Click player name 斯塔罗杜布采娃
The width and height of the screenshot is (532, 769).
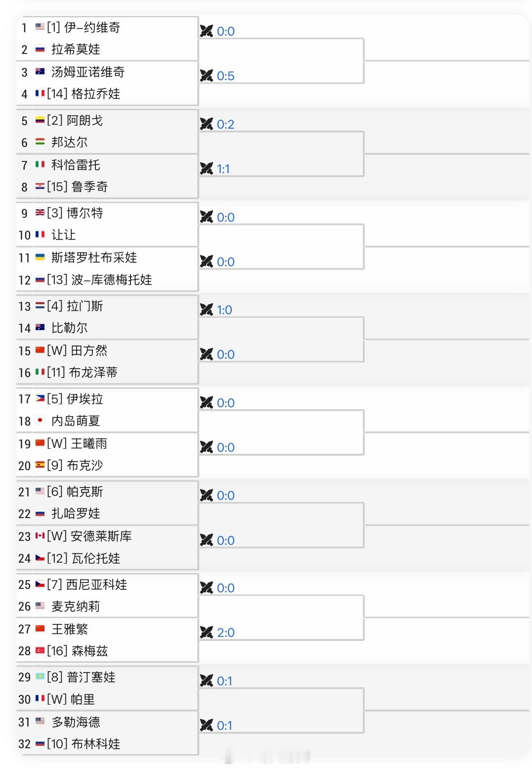94,257
